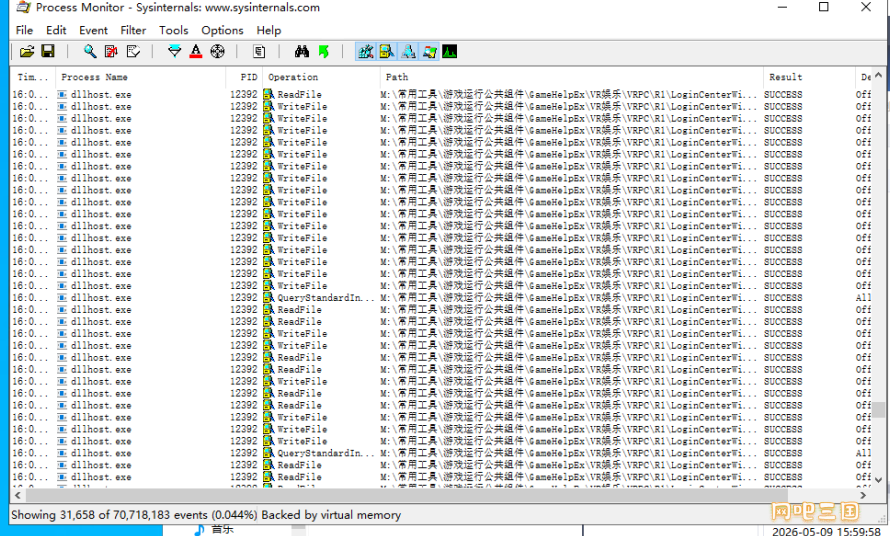The image size is (890, 536).
Task: Click the horizontal scrollbar thumb
Action: click(406, 495)
